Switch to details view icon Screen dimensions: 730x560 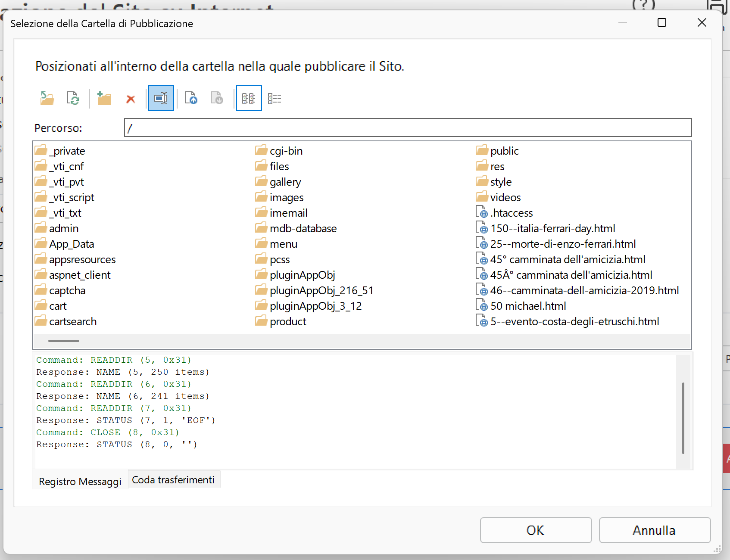tap(275, 99)
